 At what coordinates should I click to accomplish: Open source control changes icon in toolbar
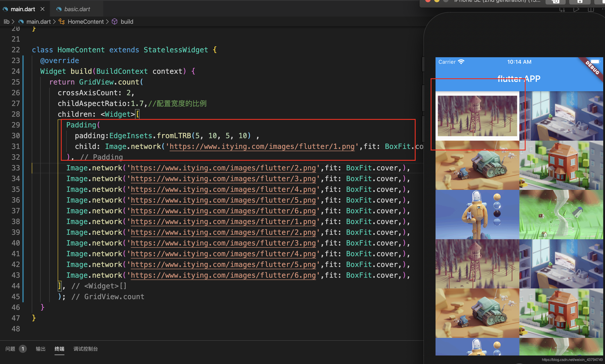click(x=562, y=10)
